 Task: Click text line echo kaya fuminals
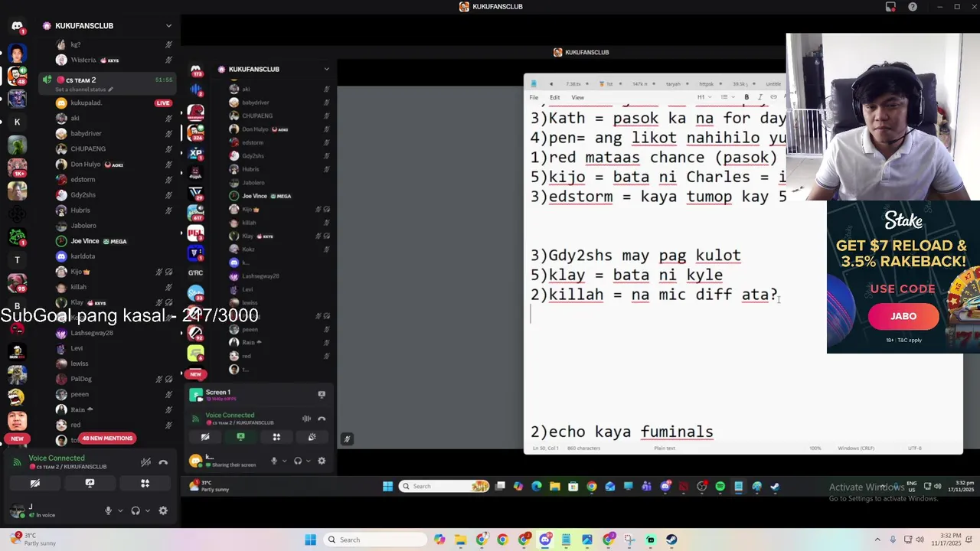tap(622, 432)
